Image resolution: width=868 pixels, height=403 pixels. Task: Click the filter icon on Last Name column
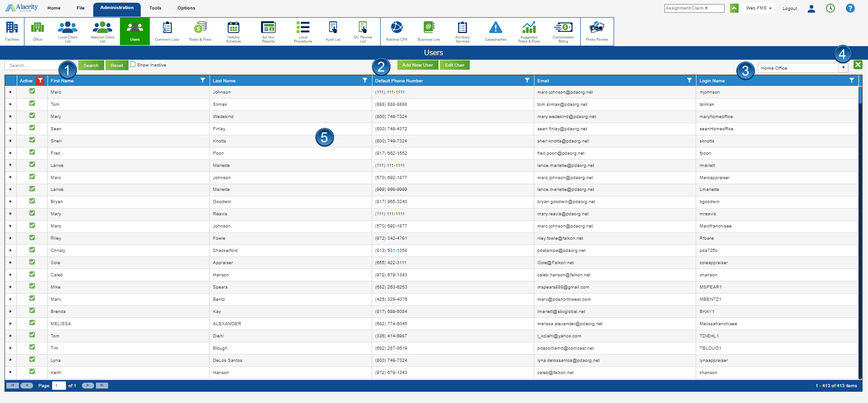365,81
